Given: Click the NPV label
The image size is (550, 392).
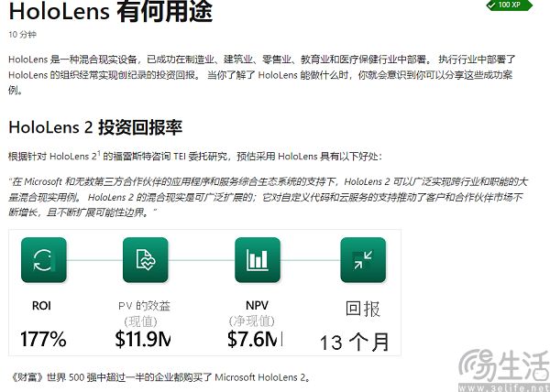Looking at the screenshot, I should pos(257,306).
